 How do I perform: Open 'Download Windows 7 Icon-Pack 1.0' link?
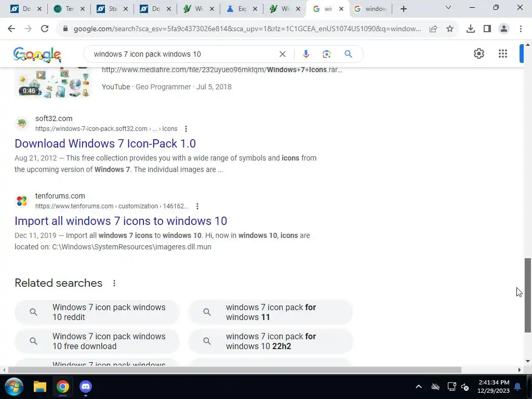105,143
